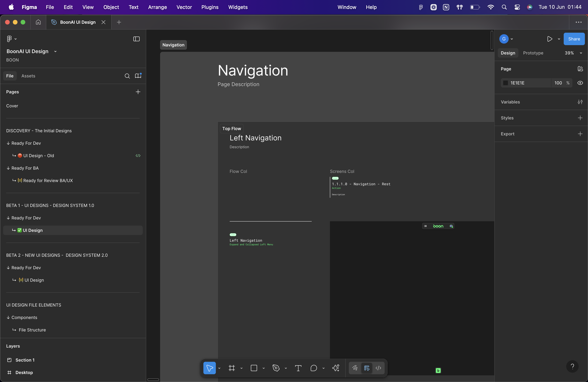
Task: Open variables settings icon
Action: pos(580,102)
